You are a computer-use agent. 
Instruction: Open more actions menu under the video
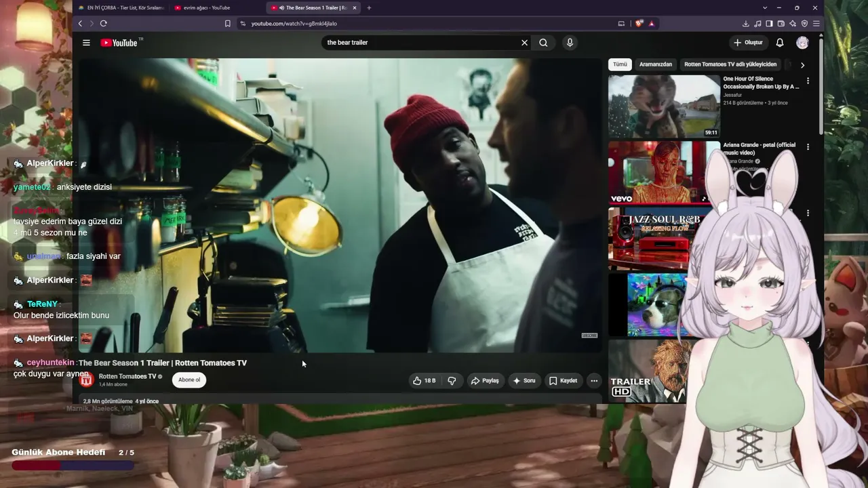pos(594,381)
